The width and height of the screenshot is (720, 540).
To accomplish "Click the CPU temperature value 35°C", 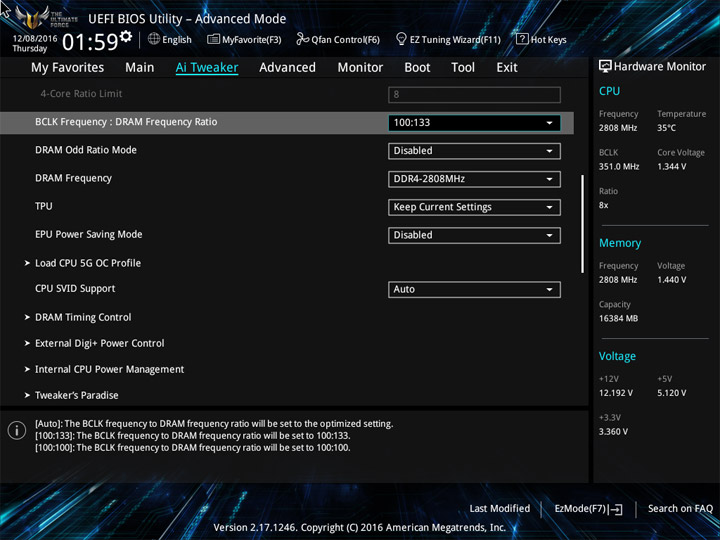I will click(666, 128).
